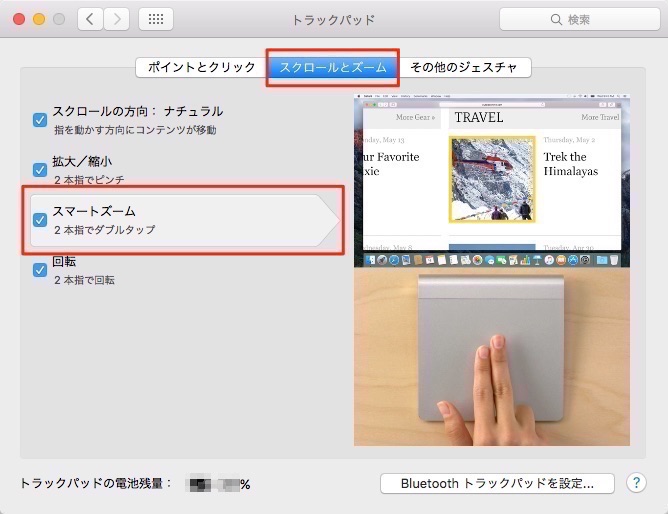Screen dimensions: 668x514
Task: Open その他のジェスチャ tab
Action: tap(464, 67)
